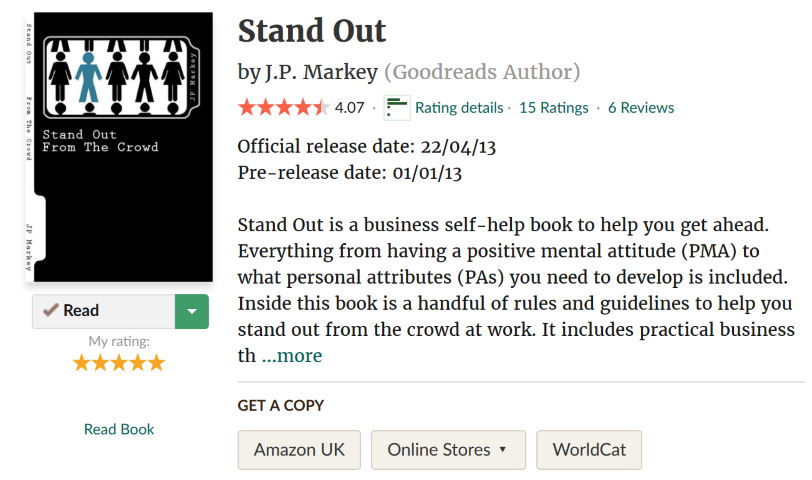Open the green shelf dropdown arrow
The height and width of the screenshot is (480, 812).
pos(192,311)
